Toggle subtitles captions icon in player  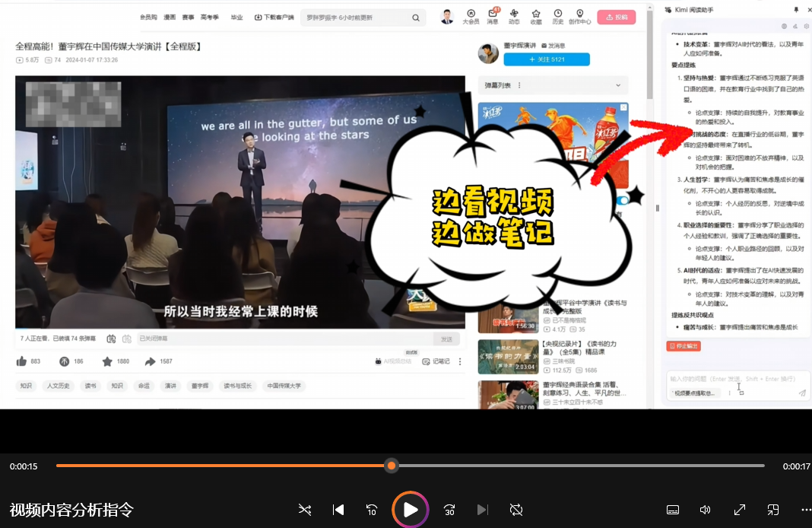coord(673,510)
